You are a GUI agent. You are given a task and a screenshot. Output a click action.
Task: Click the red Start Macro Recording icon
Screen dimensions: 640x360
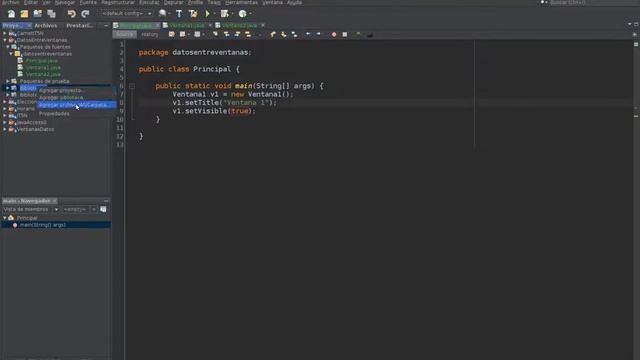click(334, 35)
